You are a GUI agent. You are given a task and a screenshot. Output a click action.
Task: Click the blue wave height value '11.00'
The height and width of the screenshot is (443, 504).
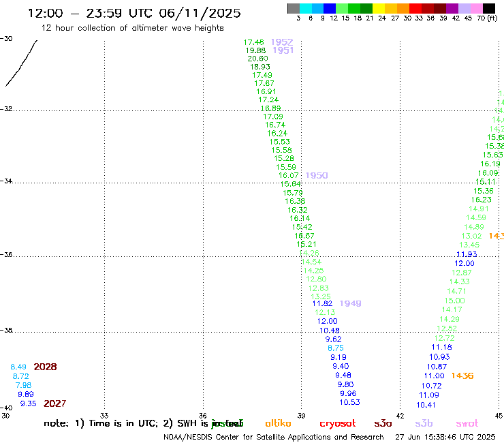[x=434, y=376]
